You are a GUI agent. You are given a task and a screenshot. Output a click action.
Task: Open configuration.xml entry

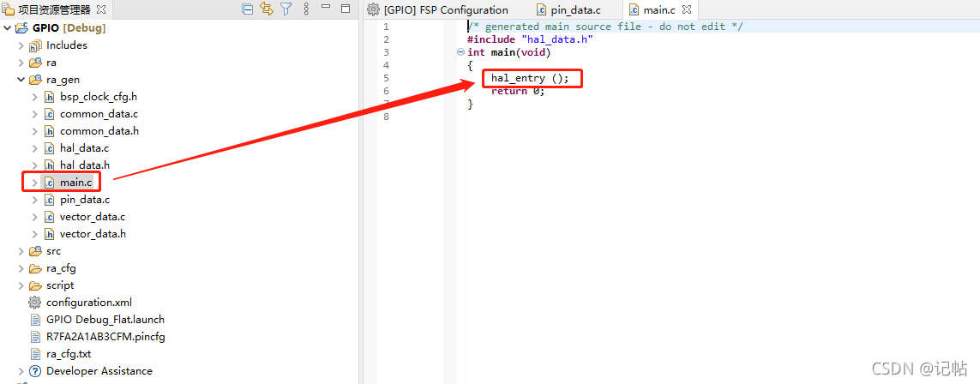click(89, 303)
